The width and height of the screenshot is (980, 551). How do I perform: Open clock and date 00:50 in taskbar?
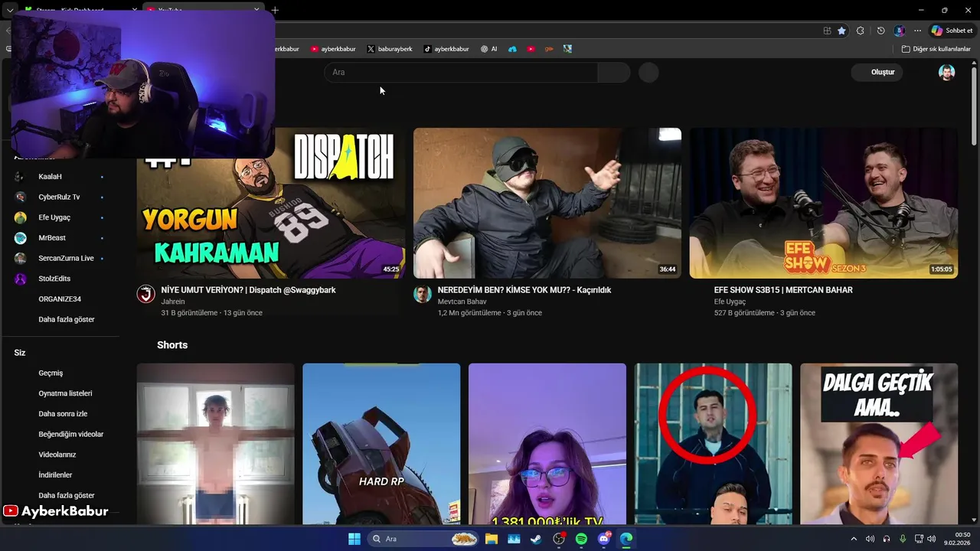coord(957,539)
